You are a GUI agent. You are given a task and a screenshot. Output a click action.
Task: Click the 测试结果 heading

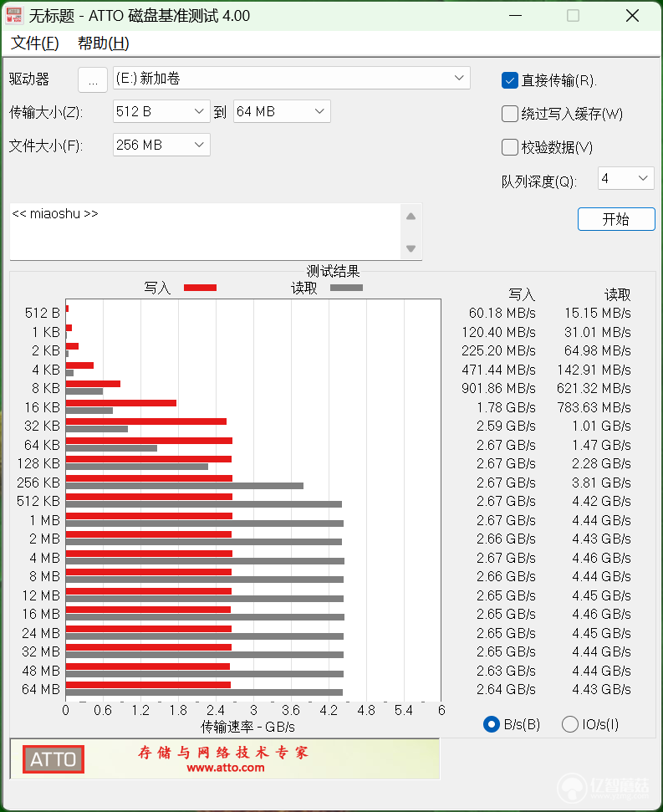click(333, 271)
